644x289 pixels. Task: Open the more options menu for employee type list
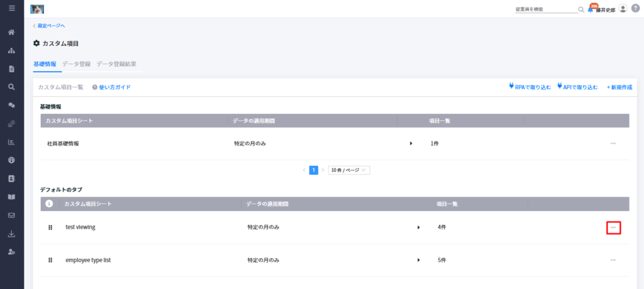point(613,260)
